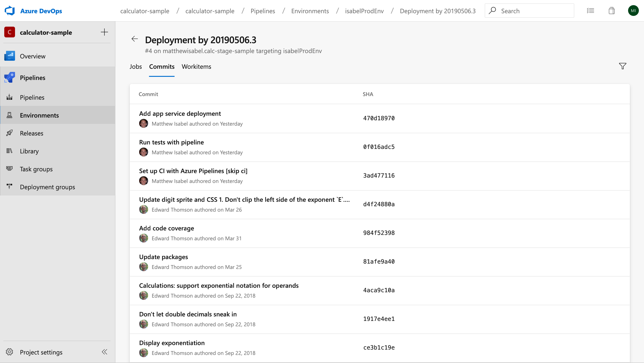
Task: Click the Overview sidebar icon
Action: pos(9,56)
